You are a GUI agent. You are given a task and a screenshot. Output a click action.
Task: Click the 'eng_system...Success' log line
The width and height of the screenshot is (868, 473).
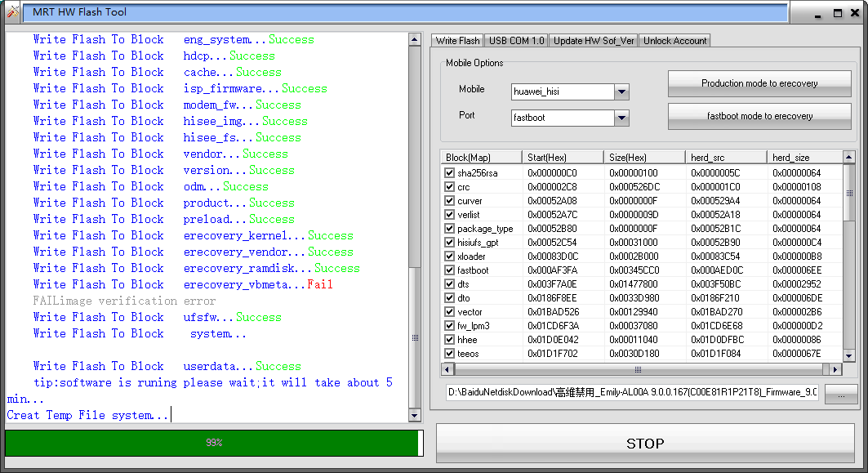pyautogui.click(x=173, y=39)
